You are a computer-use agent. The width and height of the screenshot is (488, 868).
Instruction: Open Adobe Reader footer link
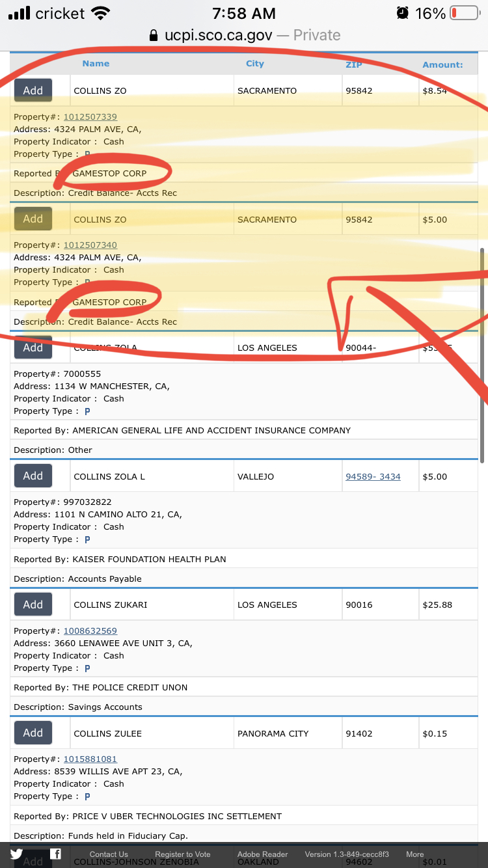click(x=263, y=854)
